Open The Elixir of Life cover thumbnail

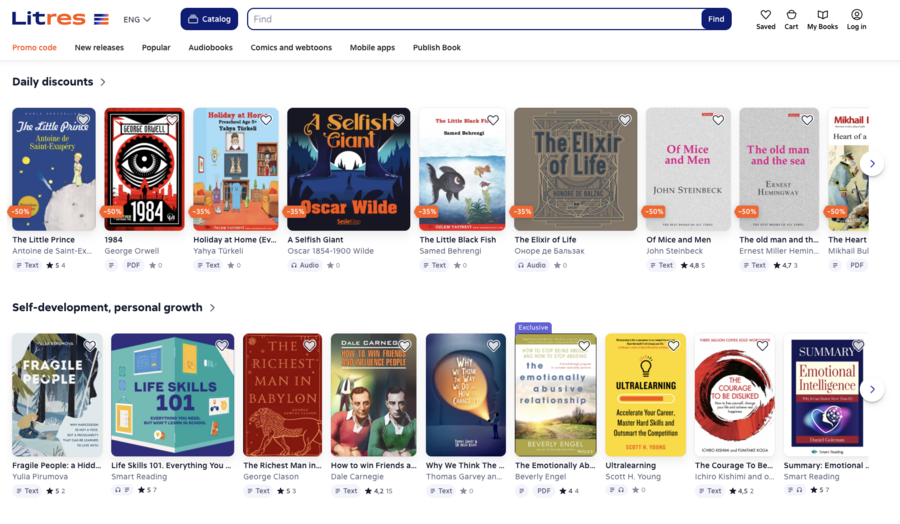point(576,169)
